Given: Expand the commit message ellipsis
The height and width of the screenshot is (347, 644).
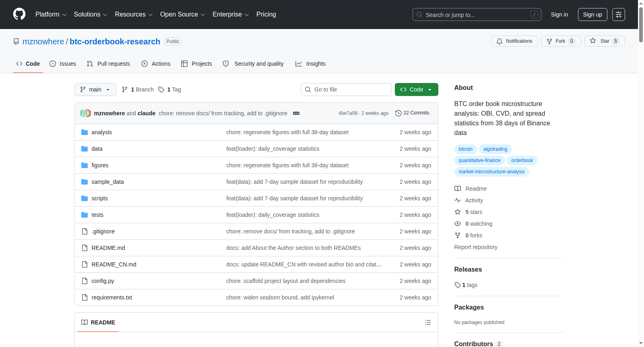Looking at the screenshot, I should coord(296,113).
